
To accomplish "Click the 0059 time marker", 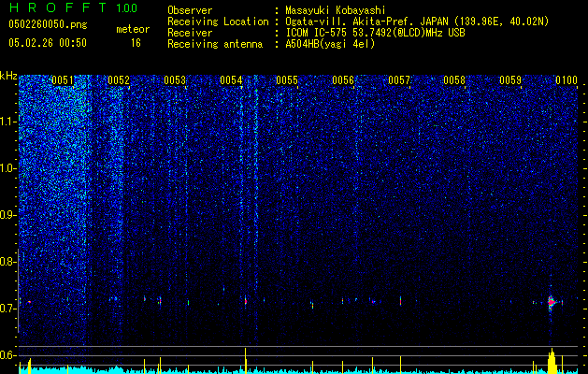I will click(x=510, y=80).
